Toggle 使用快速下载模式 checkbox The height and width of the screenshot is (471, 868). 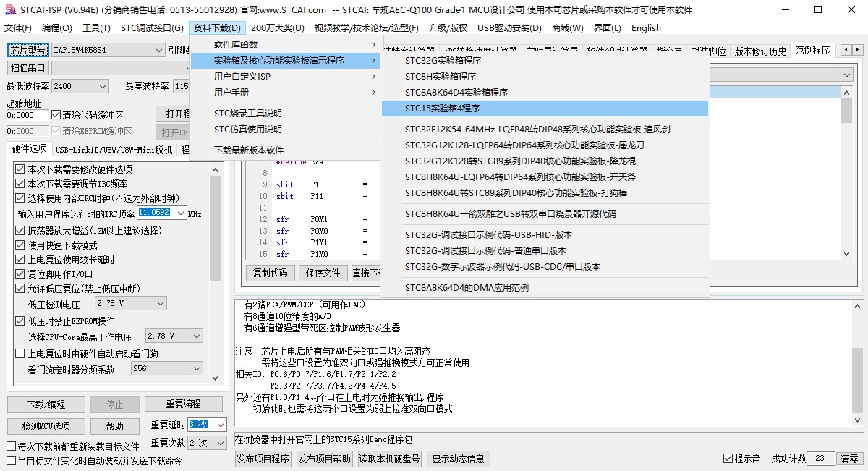20,245
